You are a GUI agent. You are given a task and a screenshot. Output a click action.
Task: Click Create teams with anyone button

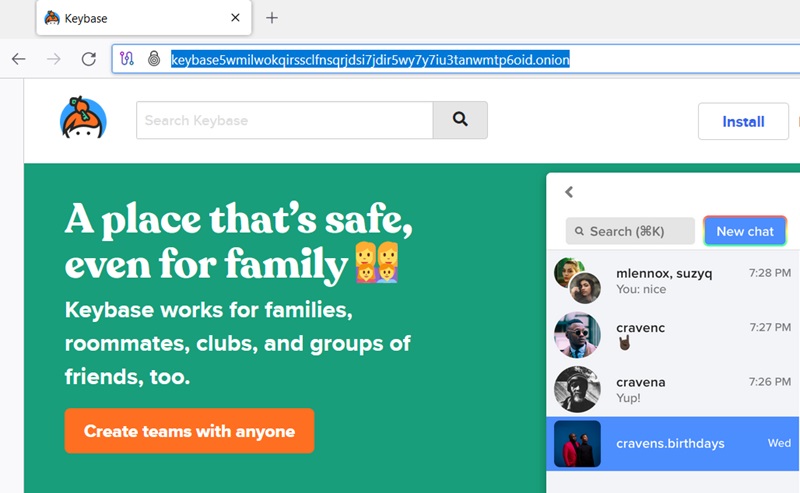pyautogui.click(x=189, y=431)
